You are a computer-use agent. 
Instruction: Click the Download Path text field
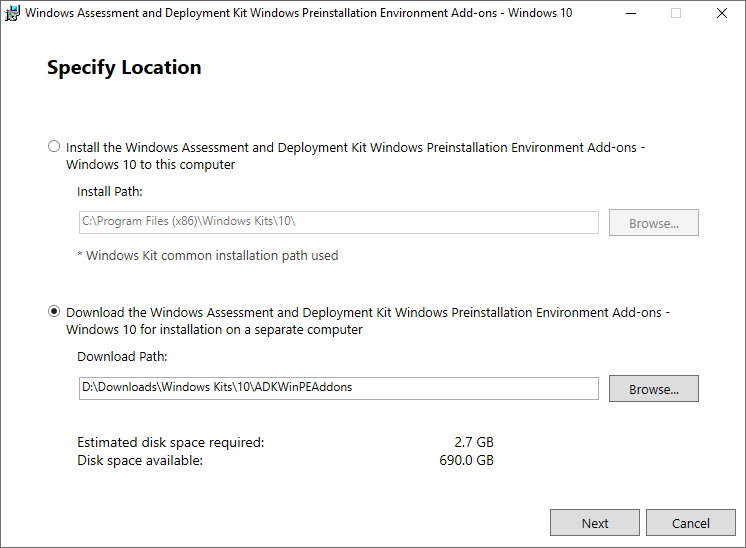338,388
